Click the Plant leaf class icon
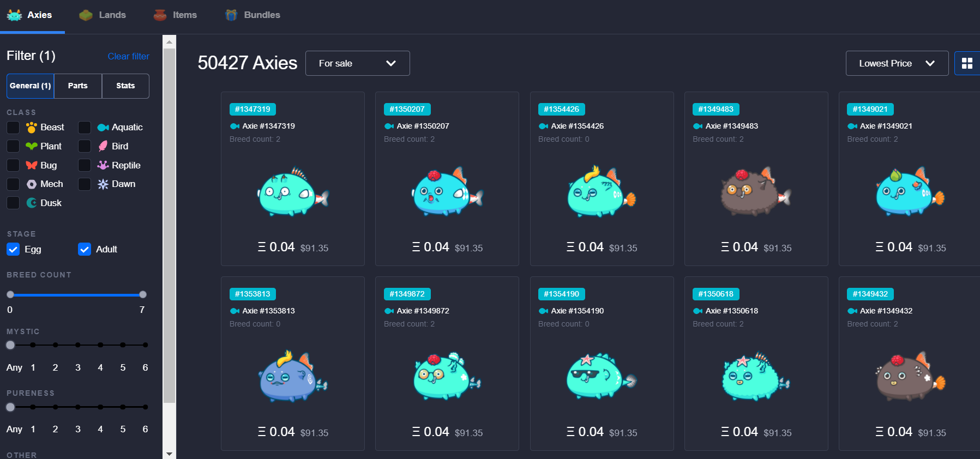 click(32, 146)
